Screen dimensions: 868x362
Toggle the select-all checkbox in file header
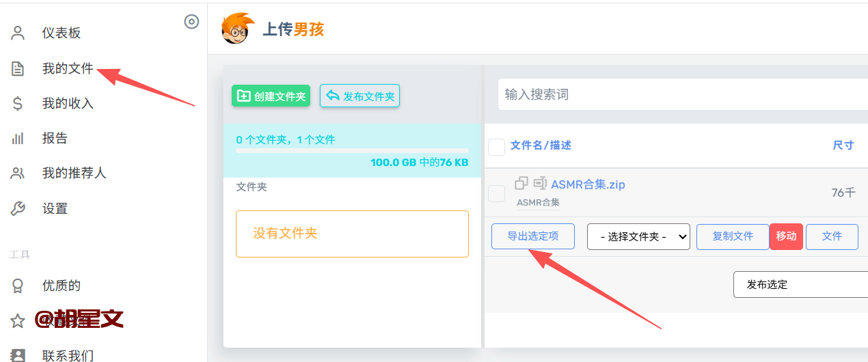496,146
